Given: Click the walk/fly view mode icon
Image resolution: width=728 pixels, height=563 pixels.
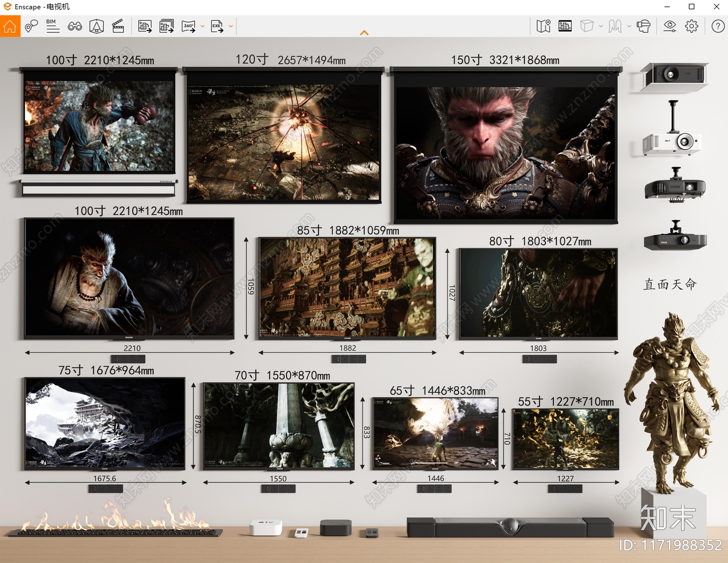Looking at the screenshot, I should [x=615, y=26].
